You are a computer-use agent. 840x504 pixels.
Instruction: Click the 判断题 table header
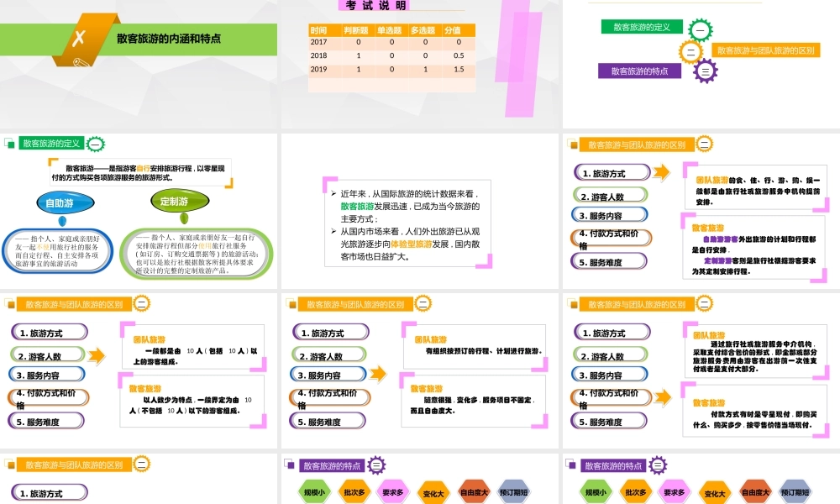(x=359, y=30)
